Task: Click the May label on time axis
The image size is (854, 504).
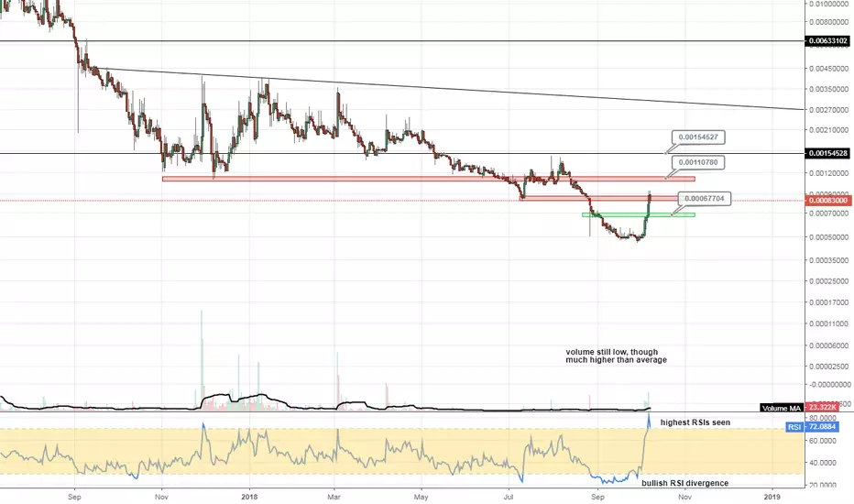Action: [x=421, y=497]
